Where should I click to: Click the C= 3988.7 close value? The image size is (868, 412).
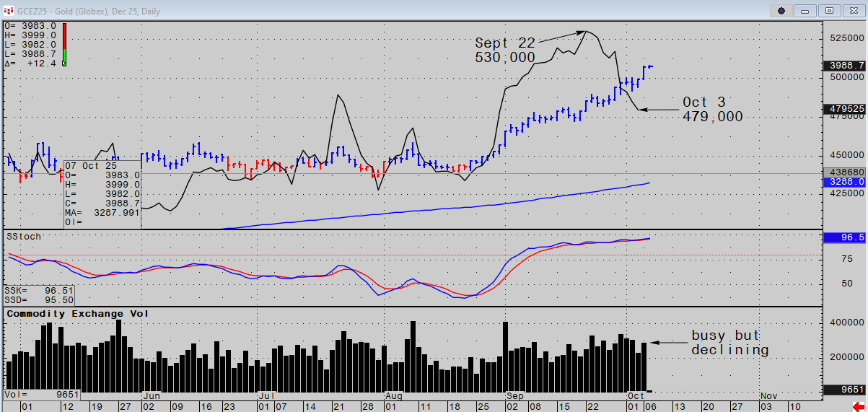pos(102,203)
